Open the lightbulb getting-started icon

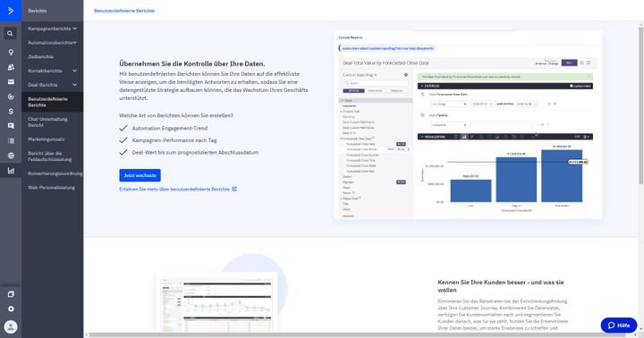(x=11, y=52)
